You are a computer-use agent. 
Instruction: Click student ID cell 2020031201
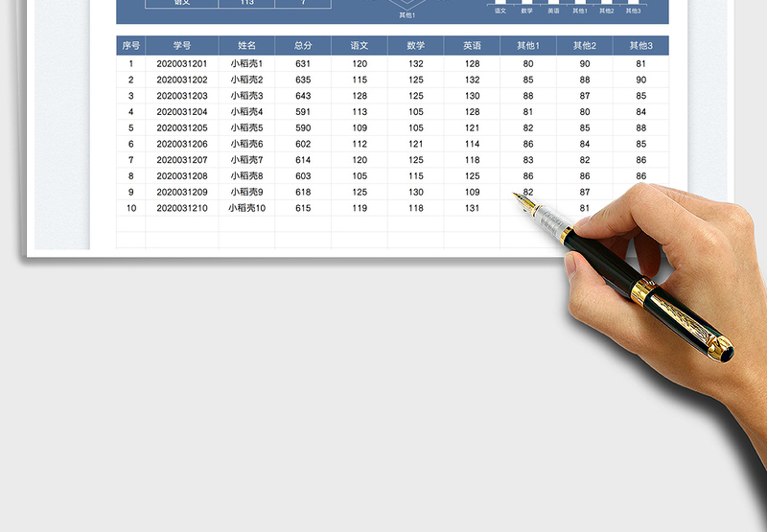[x=182, y=64]
